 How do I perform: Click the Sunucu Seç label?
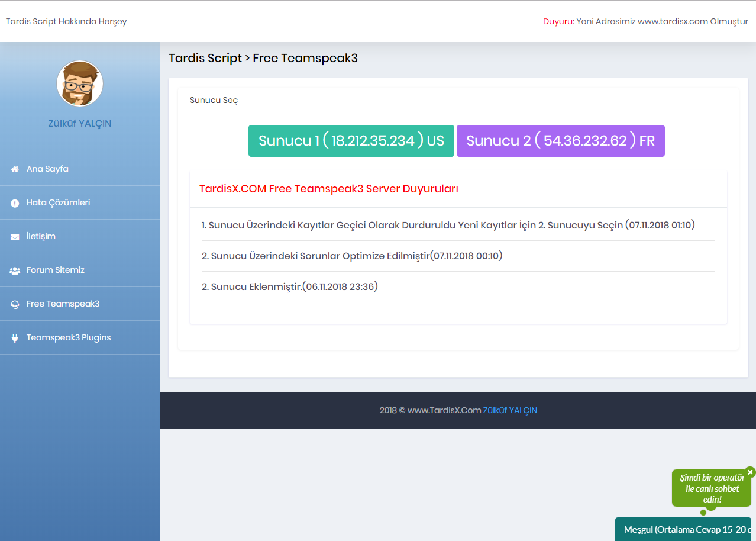point(214,100)
